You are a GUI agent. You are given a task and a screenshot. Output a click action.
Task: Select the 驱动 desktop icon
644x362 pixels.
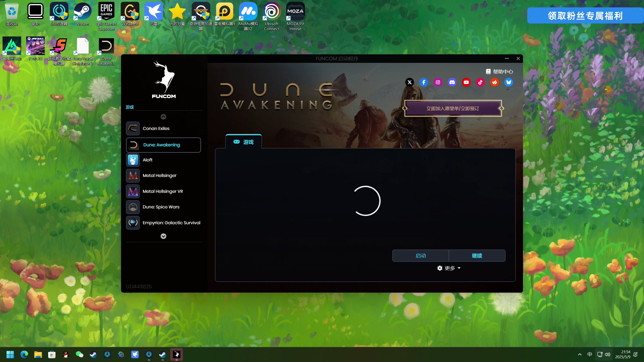click(x=35, y=14)
